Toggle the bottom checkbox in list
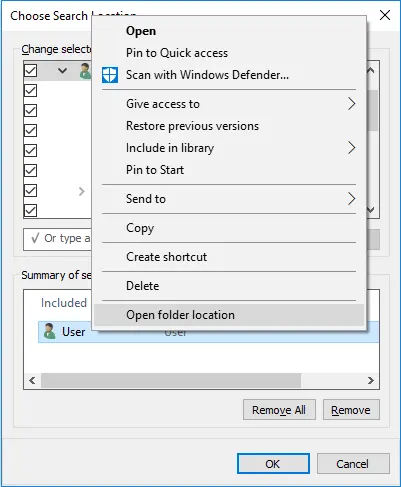Screen dimensions: 401x487 pos(30,211)
